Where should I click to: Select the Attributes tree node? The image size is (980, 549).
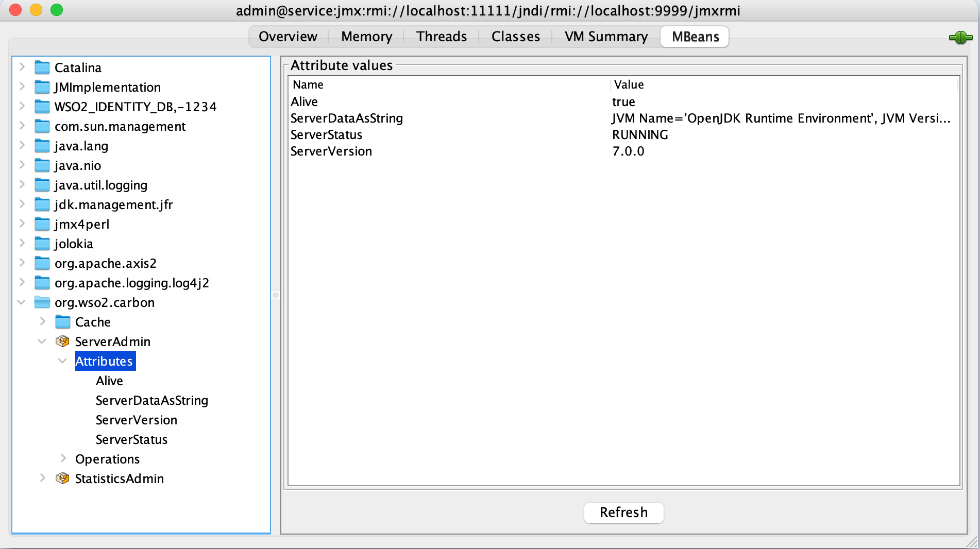105,361
